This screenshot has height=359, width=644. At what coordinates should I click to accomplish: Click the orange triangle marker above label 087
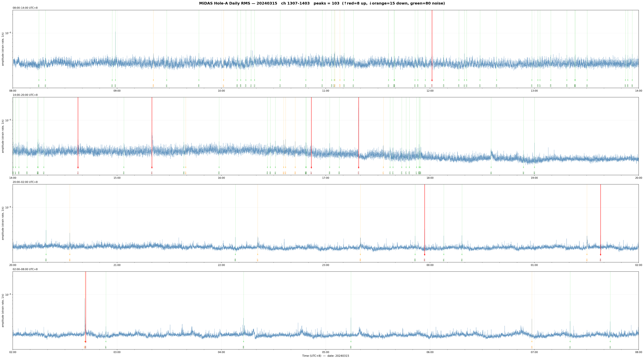[258, 254]
